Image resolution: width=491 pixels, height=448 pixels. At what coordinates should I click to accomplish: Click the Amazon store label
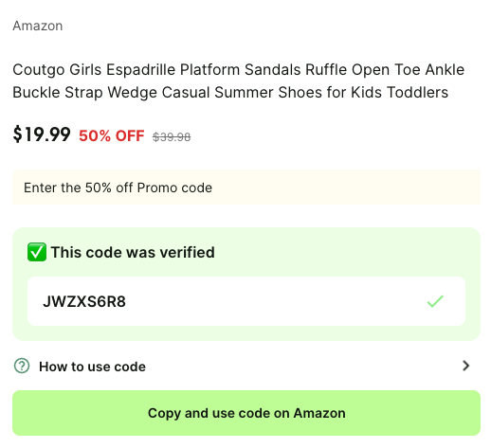(x=38, y=26)
